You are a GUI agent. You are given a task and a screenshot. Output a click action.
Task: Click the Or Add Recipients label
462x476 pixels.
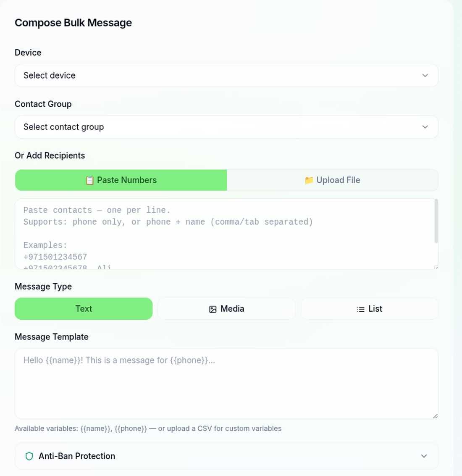(50, 155)
